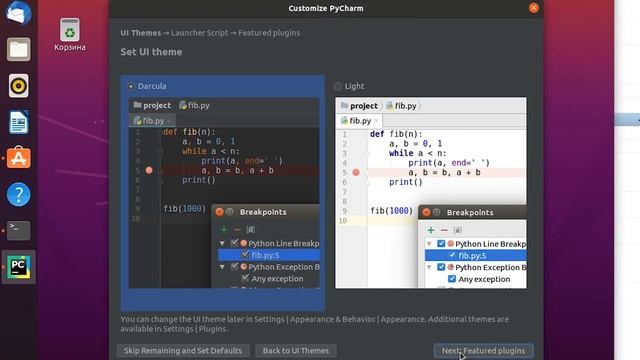Click the Set UI theme heading
The image size is (640, 360).
coord(151,52)
